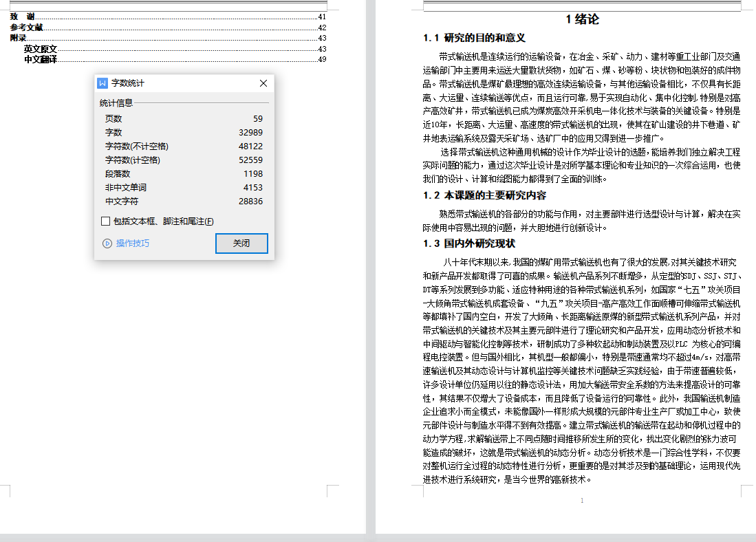Screen dimensions: 756x542
Task: Click the heading 1.2 本课题的主要研究内容
Action: tap(484, 195)
